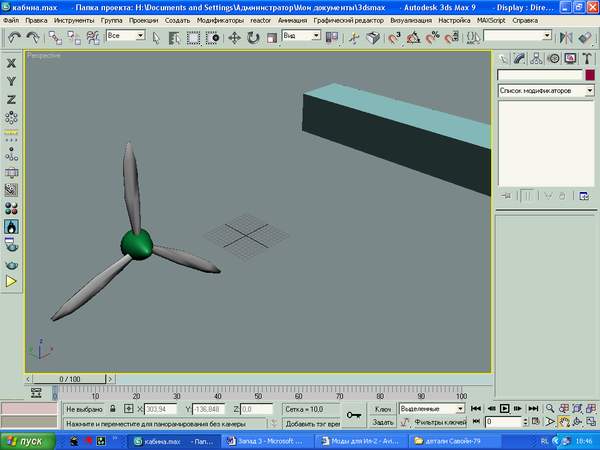Open the 'Выделенные' key target dropdown
Screen dimensions: 600x450
(432, 409)
